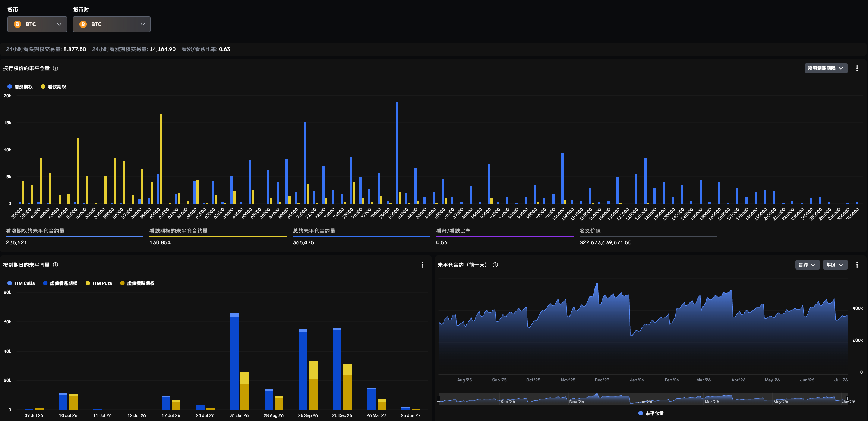This screenshot has height=421, width=868.
Task: Toggle 看跌期权 legend series visibility
Action: tap(54, 87)
